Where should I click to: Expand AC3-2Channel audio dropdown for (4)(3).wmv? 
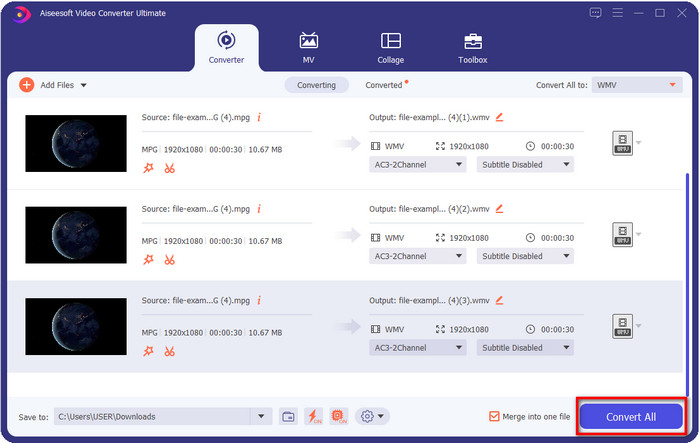[417, 348]
